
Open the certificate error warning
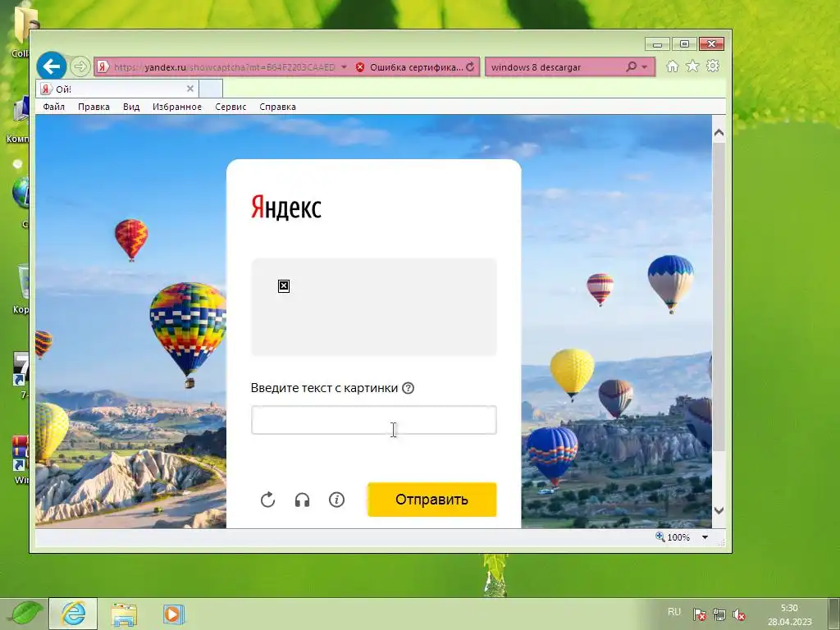[409, 67]
